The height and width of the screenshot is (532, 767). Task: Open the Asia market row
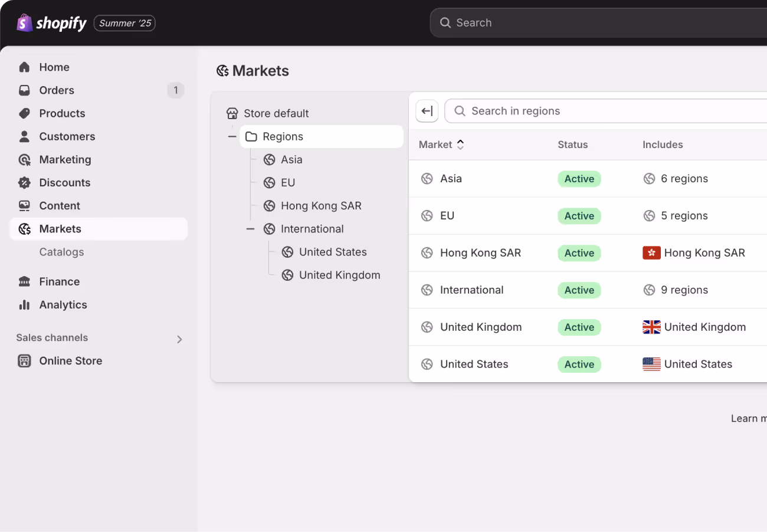coord(588,179)
